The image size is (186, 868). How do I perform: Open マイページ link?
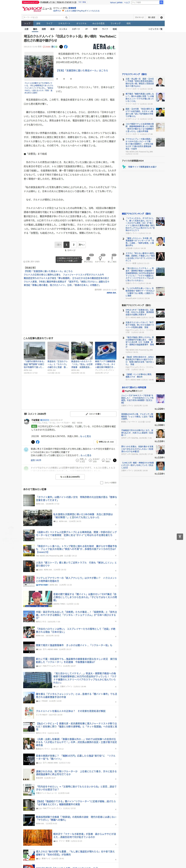(139, 18)
